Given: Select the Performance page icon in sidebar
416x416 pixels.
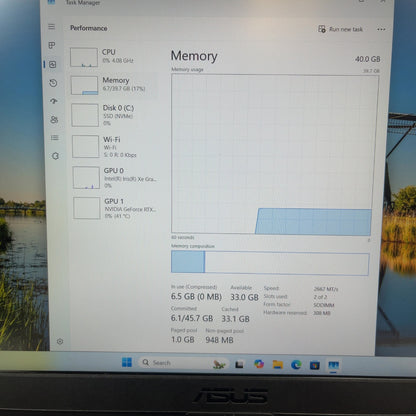Looking at the screenshot, I should coord(53,64).
